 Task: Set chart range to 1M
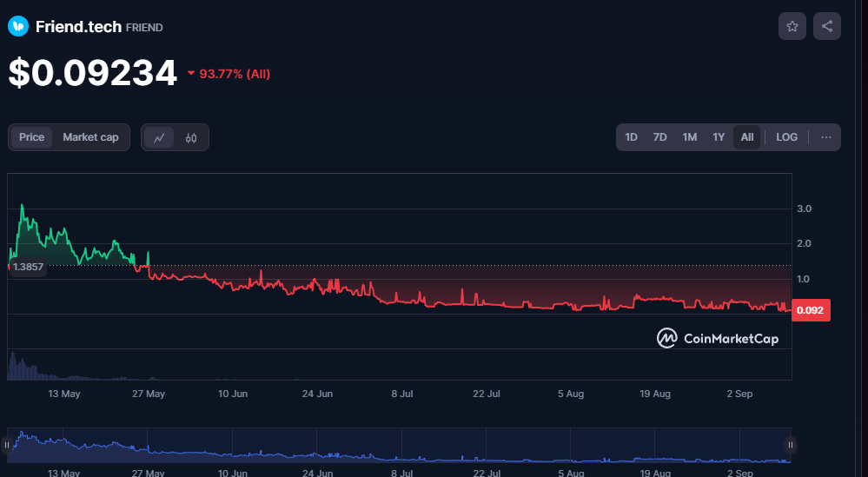[x=689, y=137]
